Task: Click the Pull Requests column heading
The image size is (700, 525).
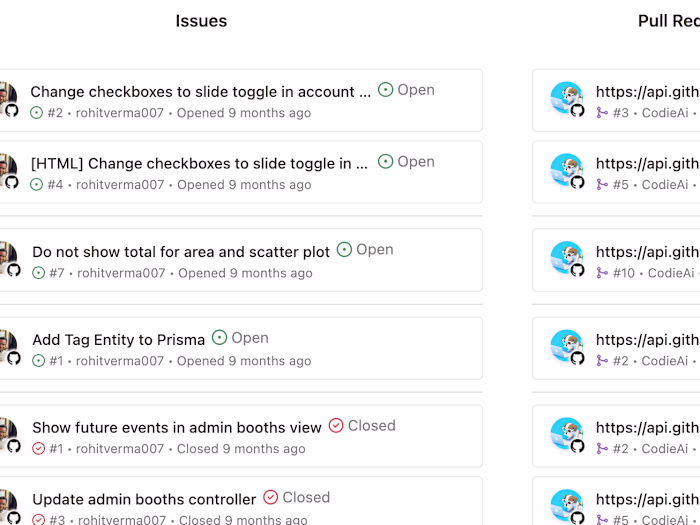Action: [x=668, y=21]
